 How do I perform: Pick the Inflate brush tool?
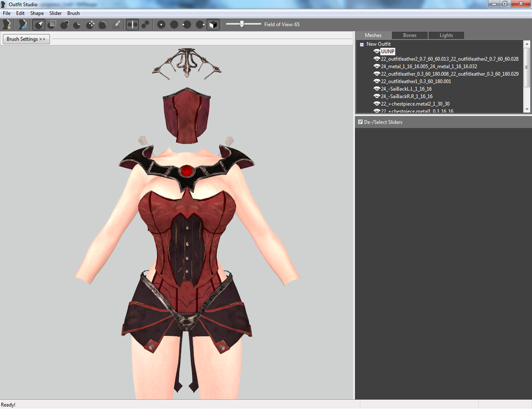pos(64,24)
